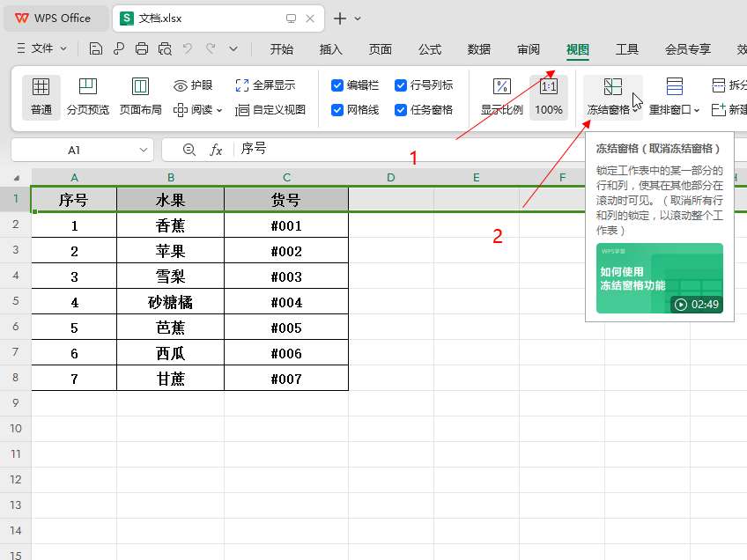Click the Redo arrow
This screenshot has width=747, height=560.
211,48
